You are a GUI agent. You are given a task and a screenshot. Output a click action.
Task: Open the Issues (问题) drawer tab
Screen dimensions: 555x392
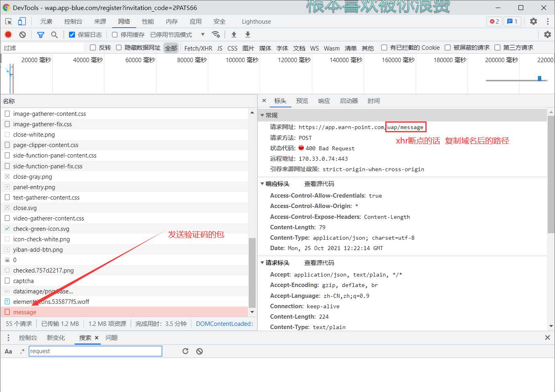click(112, 338)
